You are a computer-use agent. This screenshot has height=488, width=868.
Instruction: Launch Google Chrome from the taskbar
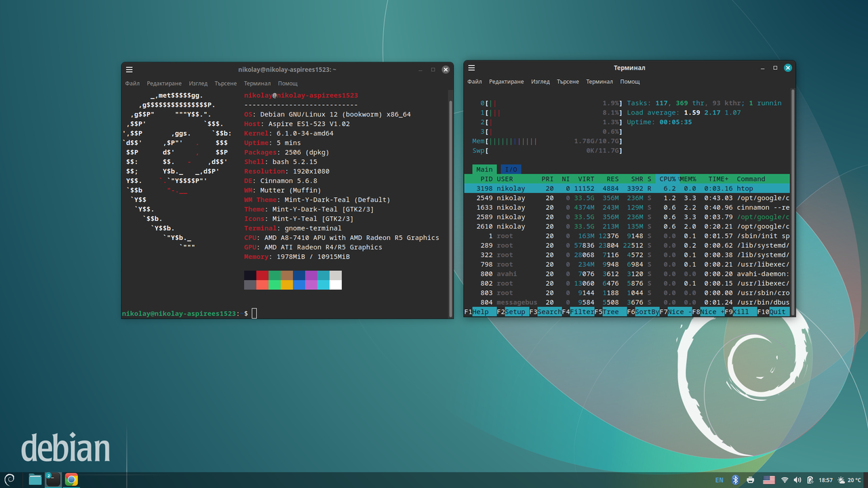[71, 480]
